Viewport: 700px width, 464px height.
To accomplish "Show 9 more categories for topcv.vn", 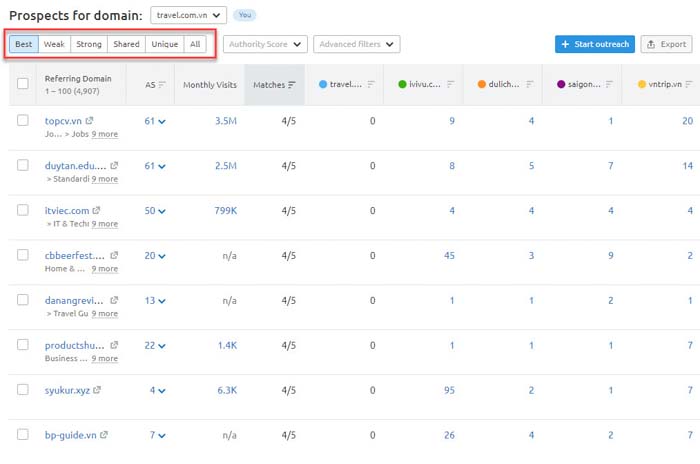I will point(105,134).
